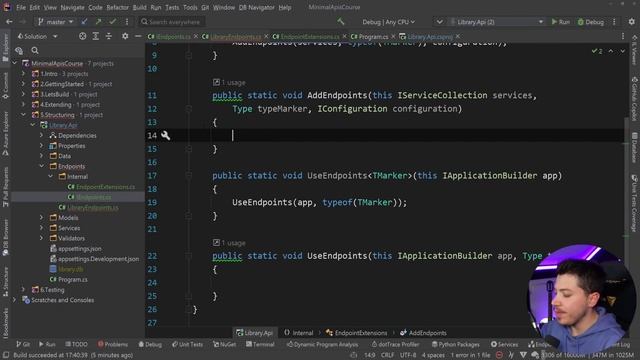The image size is (640, 360).
Task: Open the DB Navigator menu
Action: coord(257,7)
